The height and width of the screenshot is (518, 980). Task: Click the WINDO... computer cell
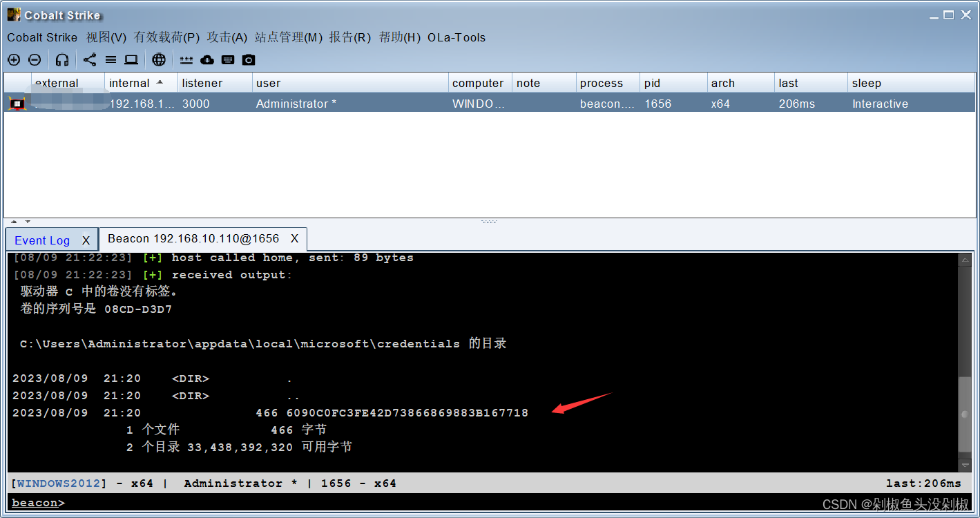[479, 104]
